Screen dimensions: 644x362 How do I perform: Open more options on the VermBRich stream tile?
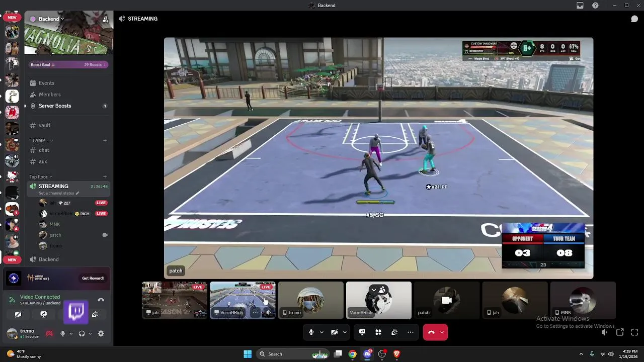pos(255,312)
